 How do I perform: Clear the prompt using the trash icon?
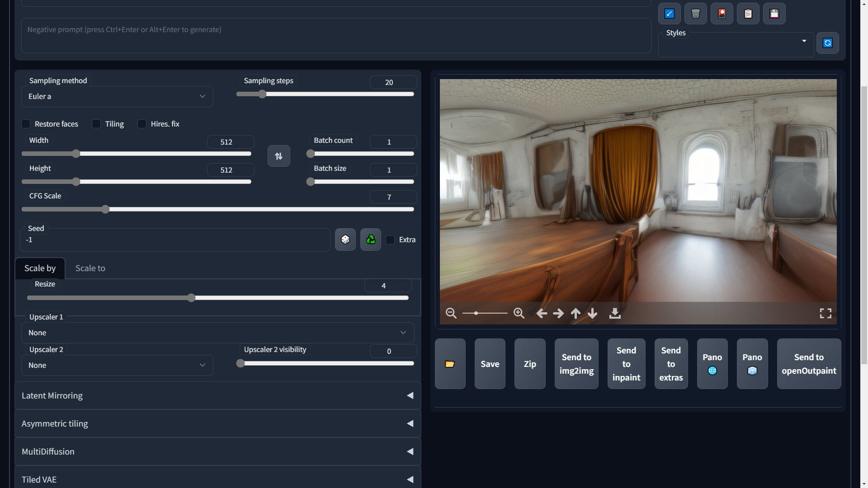(x=695, y=14)
